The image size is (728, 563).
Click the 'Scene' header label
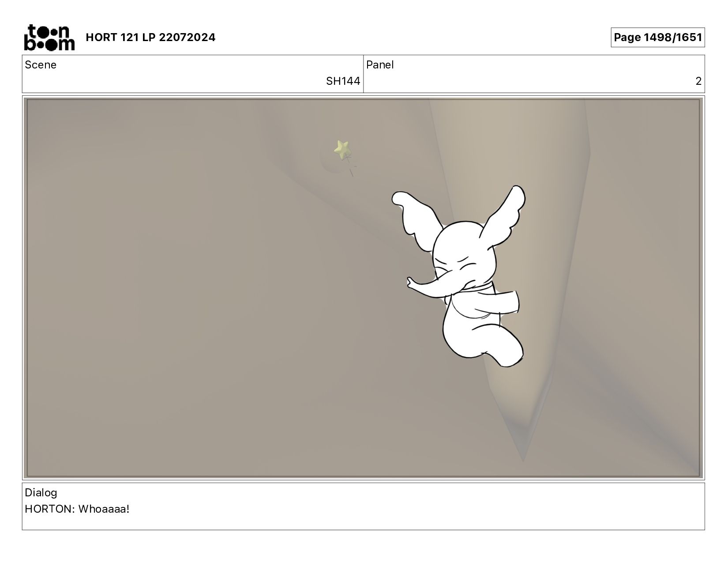(x=41, y=65)
